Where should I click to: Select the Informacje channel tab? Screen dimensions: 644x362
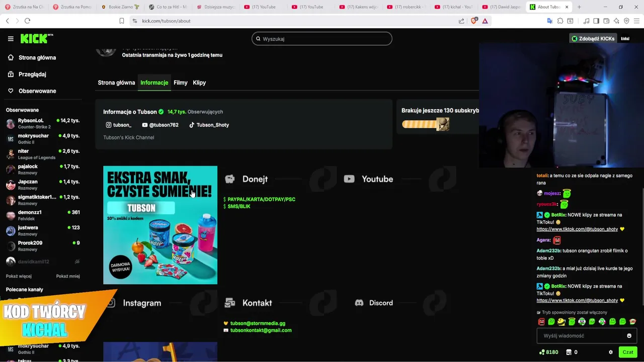154,82
